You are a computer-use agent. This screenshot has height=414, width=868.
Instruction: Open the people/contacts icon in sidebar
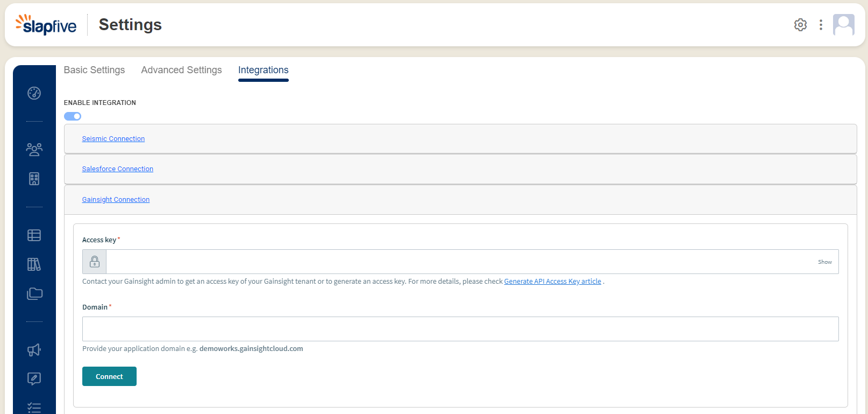(34, 150)
